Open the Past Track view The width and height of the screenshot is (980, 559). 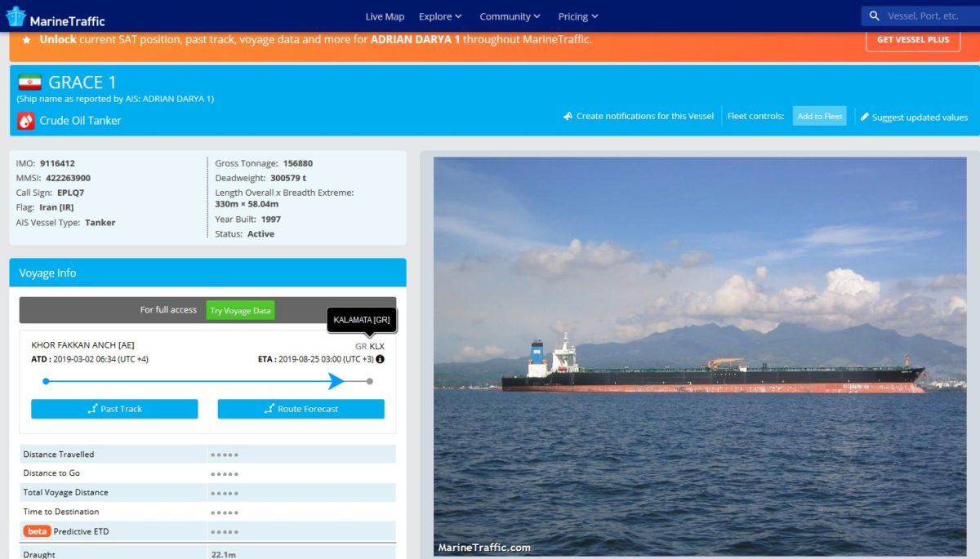coord(114,409)
